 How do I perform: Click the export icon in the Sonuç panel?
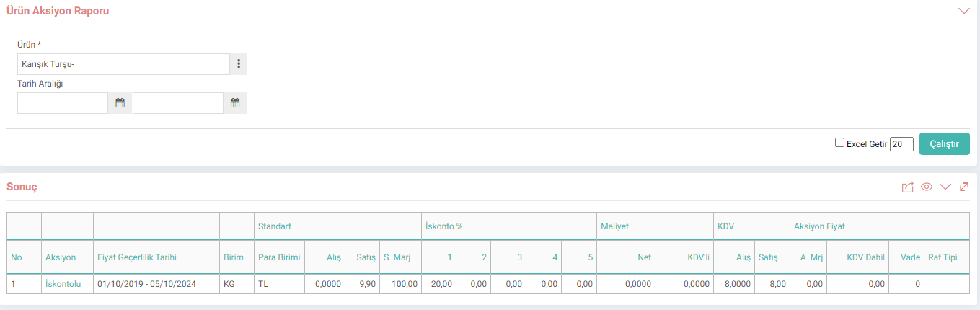tap(907, 187)
